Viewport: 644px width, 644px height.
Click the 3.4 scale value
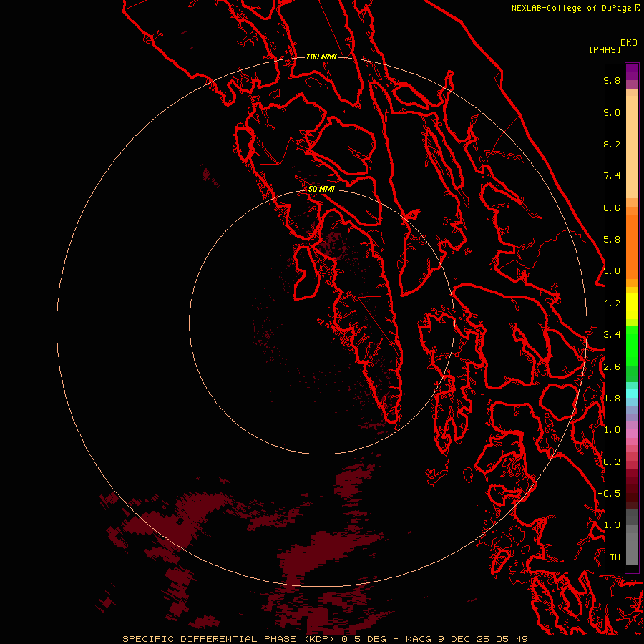[612, 335]
